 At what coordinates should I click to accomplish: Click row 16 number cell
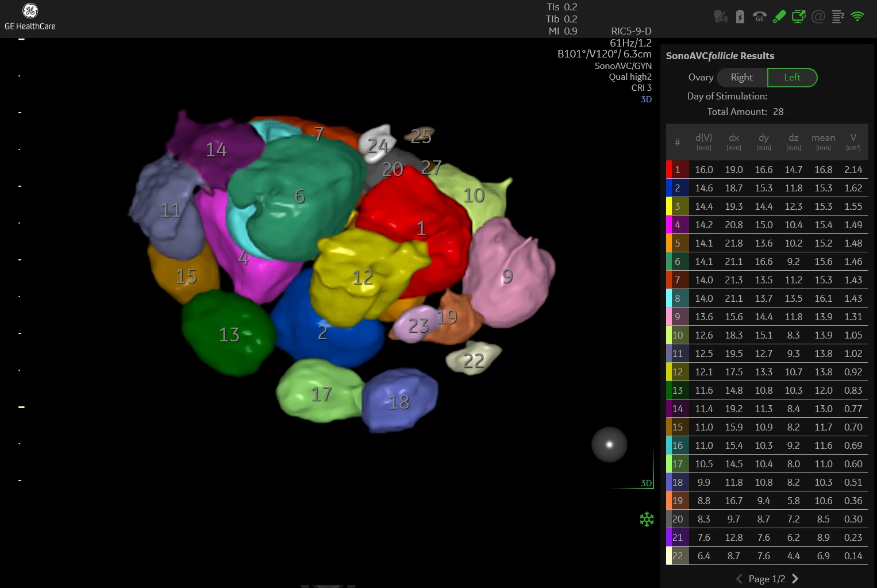click(x=678, y=445)
